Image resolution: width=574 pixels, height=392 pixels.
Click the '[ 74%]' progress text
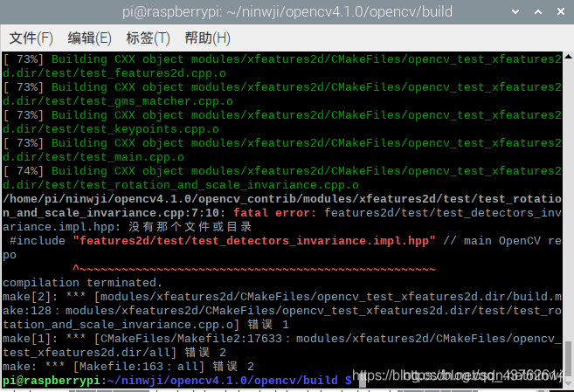click(24, 171)
